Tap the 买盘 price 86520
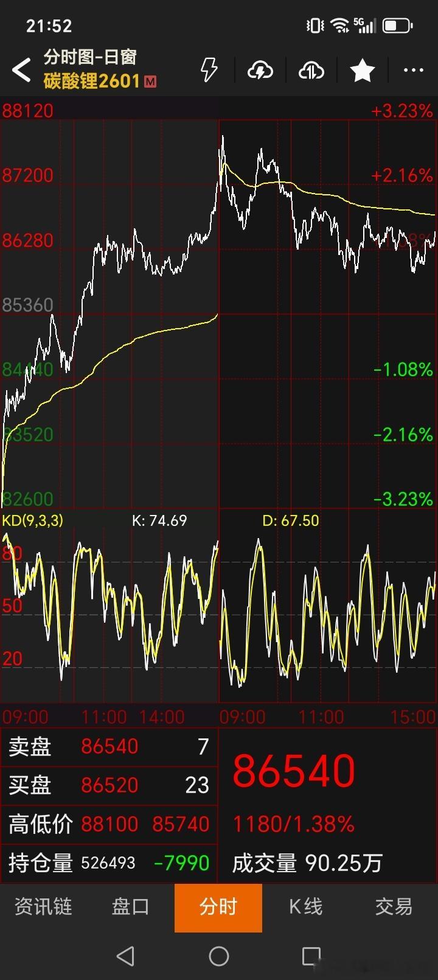The width and height of the screenshot is (438, 980). [109, 785]
